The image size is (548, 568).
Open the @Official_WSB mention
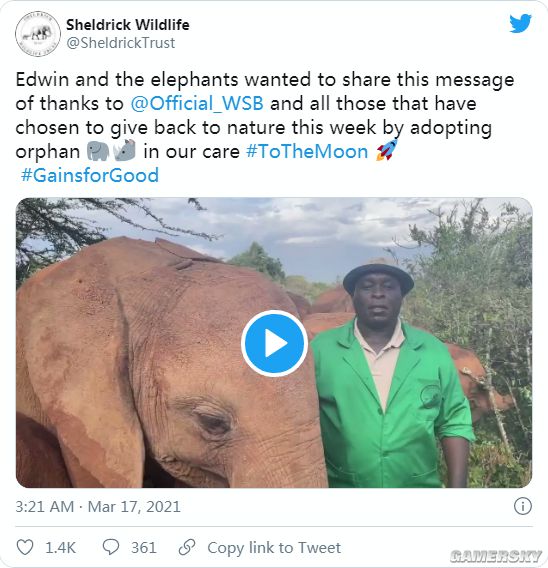197,104
